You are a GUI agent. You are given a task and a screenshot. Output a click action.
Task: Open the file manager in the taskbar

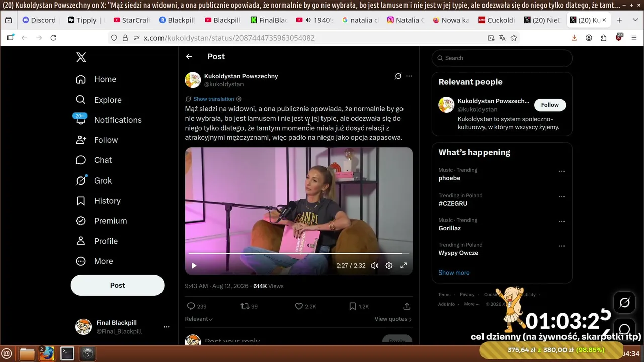tap(27, 354)
